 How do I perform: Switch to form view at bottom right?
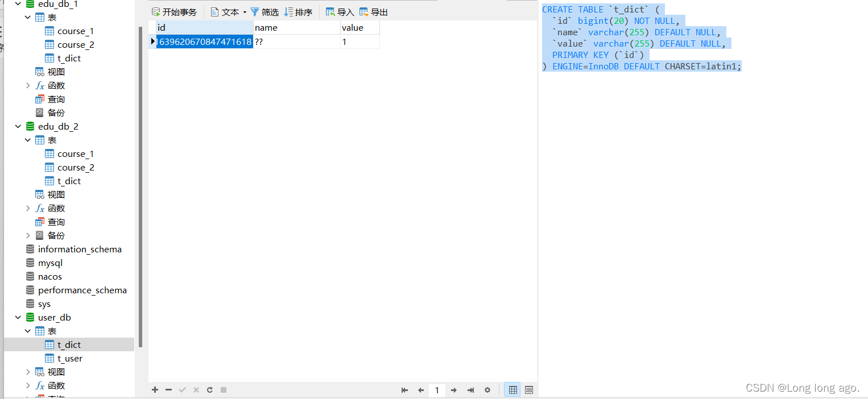coord(528,389)
